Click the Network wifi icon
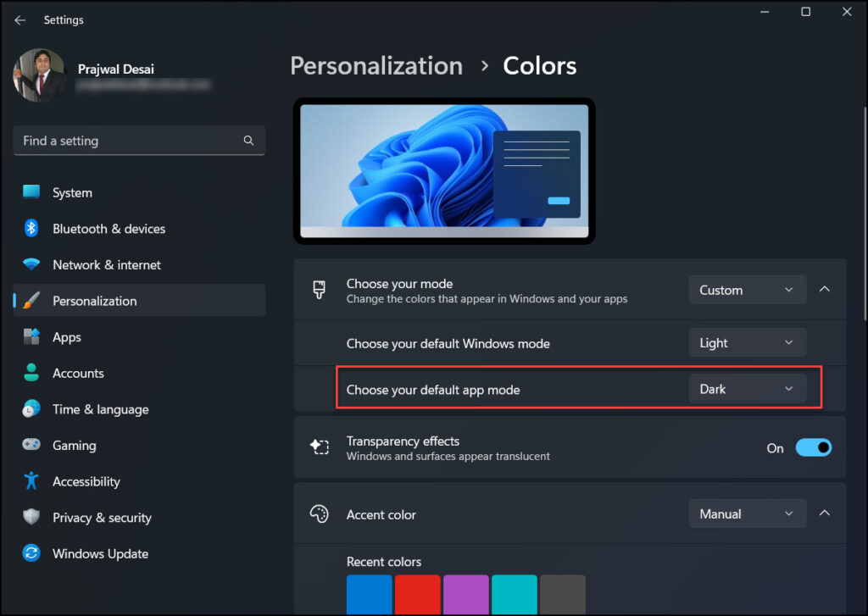Viewport: 868px width, 616px height. pos(31,264)
